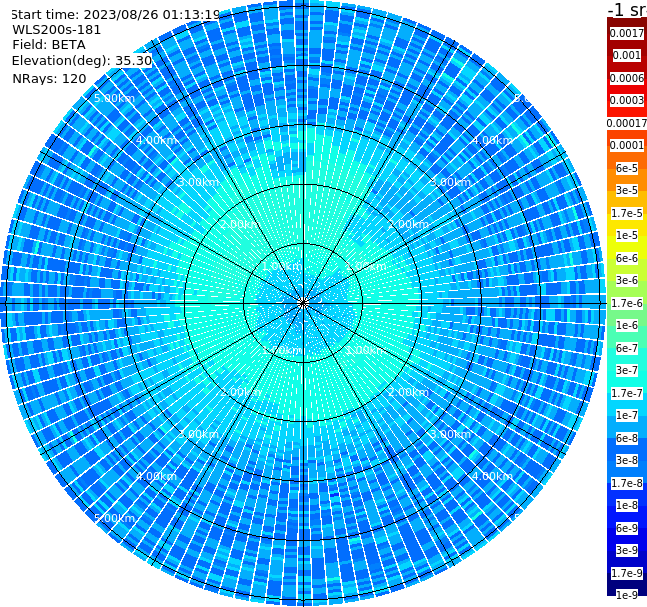Click the 1.7e-7 colorbar label
The height and width of the screenshot is (607, 647).
coord(627,393)
